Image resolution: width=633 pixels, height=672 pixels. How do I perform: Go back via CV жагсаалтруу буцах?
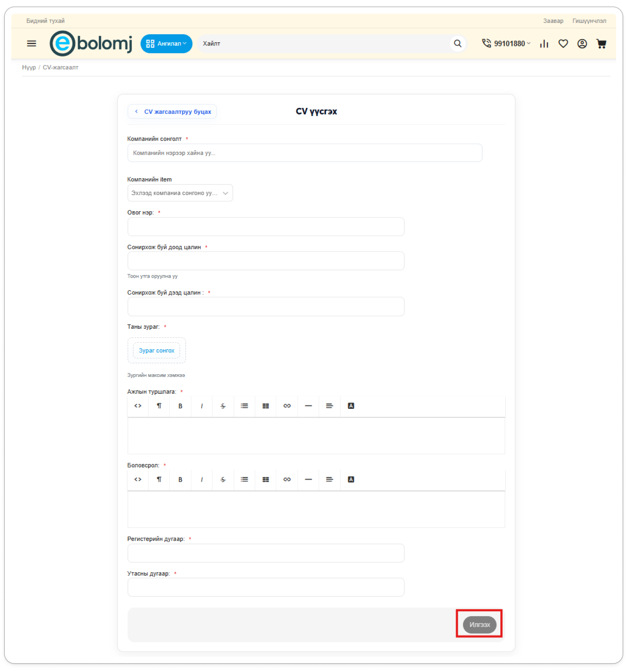[x=173, y=111]
